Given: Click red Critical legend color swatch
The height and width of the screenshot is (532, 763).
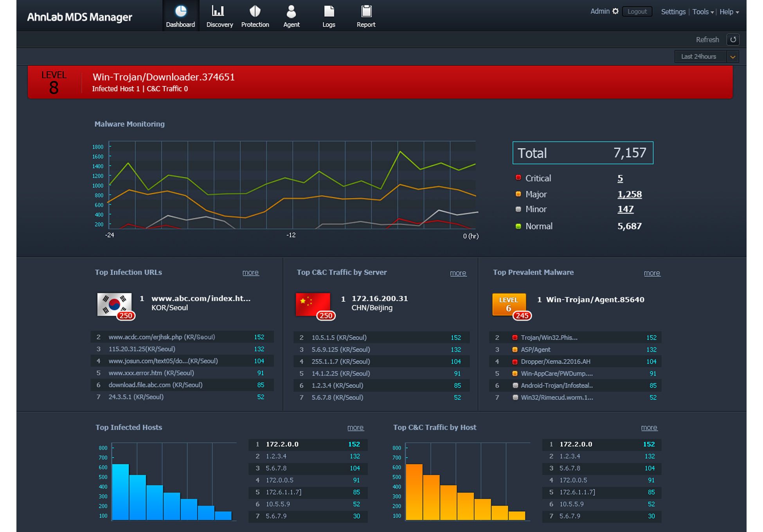Looking at the screenshot, I should pos(518,178).
